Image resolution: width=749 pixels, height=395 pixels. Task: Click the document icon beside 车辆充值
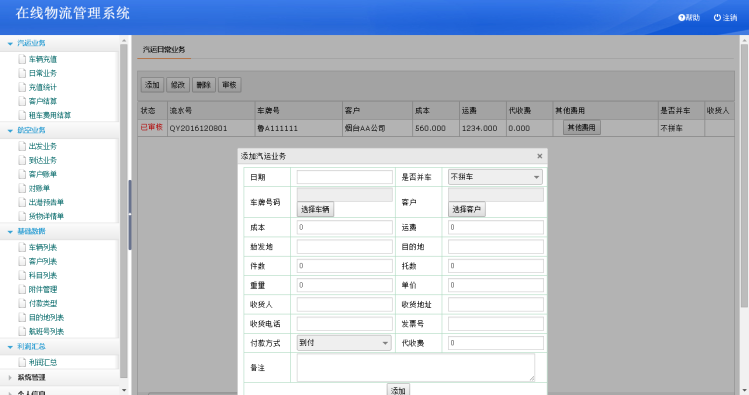[22, 59]
